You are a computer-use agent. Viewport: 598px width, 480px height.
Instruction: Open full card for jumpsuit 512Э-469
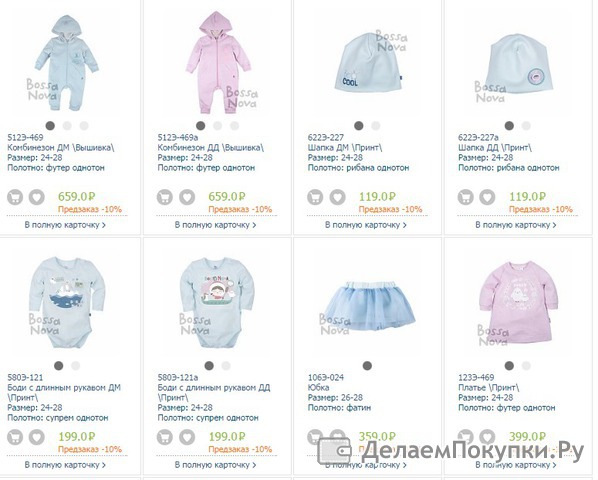click(x=65, y=225)
